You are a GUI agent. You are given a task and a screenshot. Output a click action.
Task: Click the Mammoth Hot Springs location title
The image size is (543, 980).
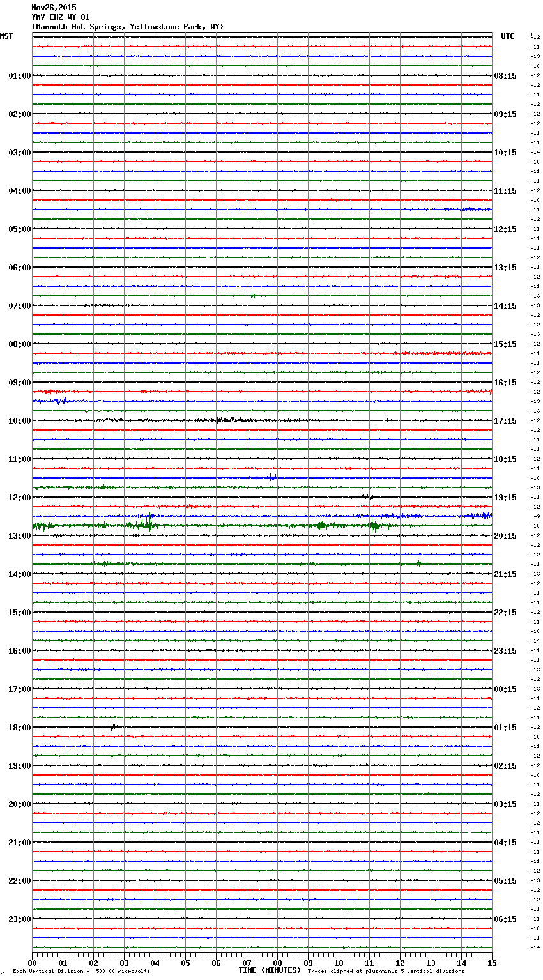pyautogui.click(x=128, y=27)
